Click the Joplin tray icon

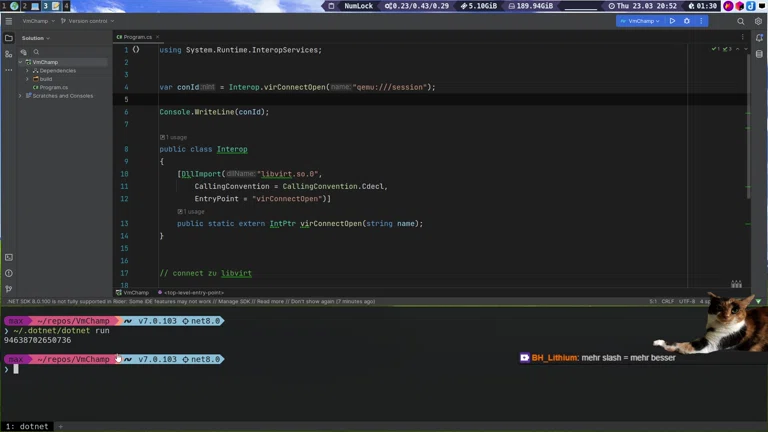[750, 6]
